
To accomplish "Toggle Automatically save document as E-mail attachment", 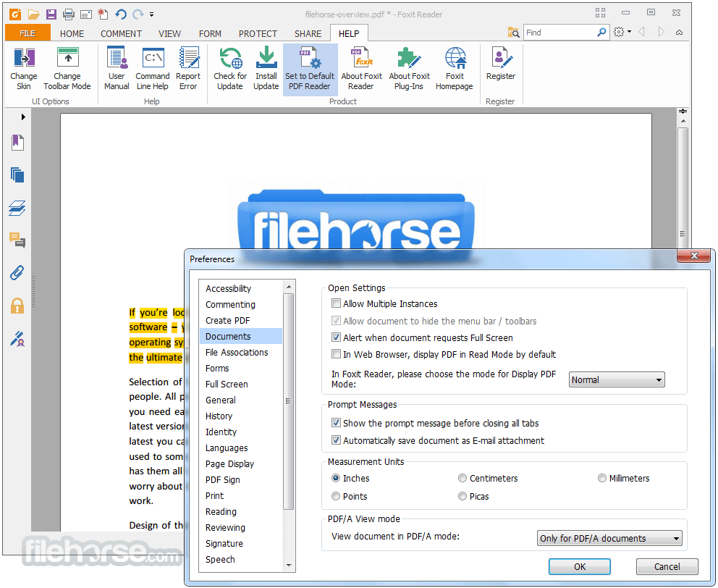I will (x=336, y=440).
